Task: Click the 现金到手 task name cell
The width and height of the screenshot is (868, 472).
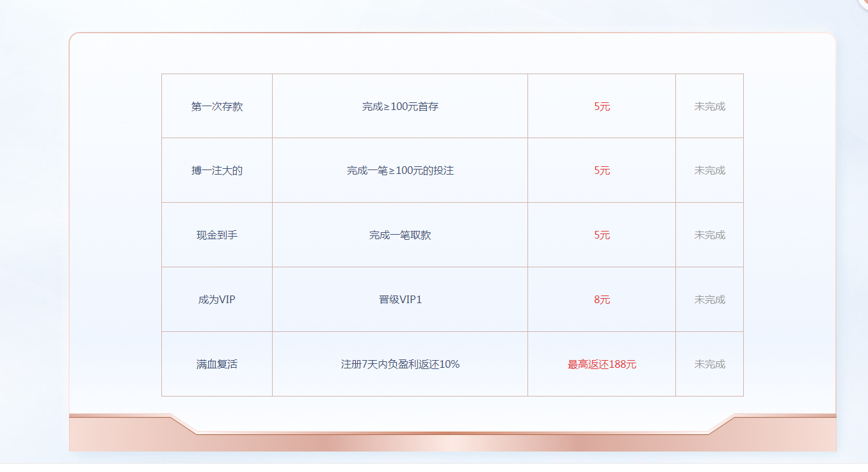Action: tap(217, 235)
